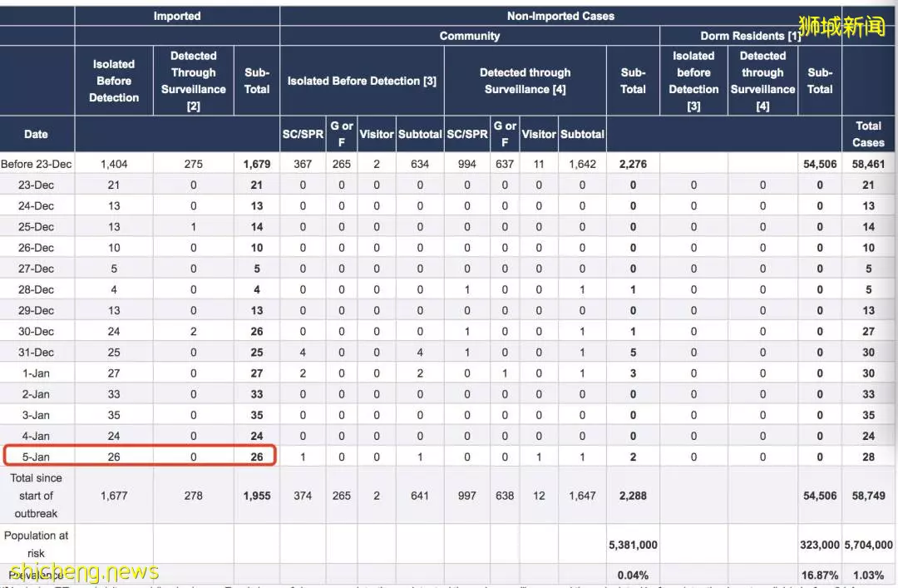Select the "638" value in totals row
The height and width of the screenshot is (588, 898).
point(505,496)
